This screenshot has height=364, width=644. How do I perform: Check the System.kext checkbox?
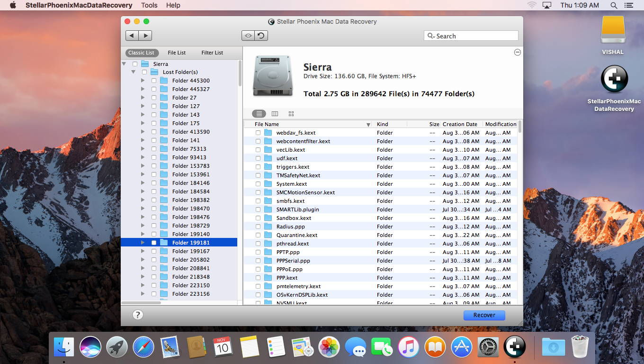coord(258,184)
